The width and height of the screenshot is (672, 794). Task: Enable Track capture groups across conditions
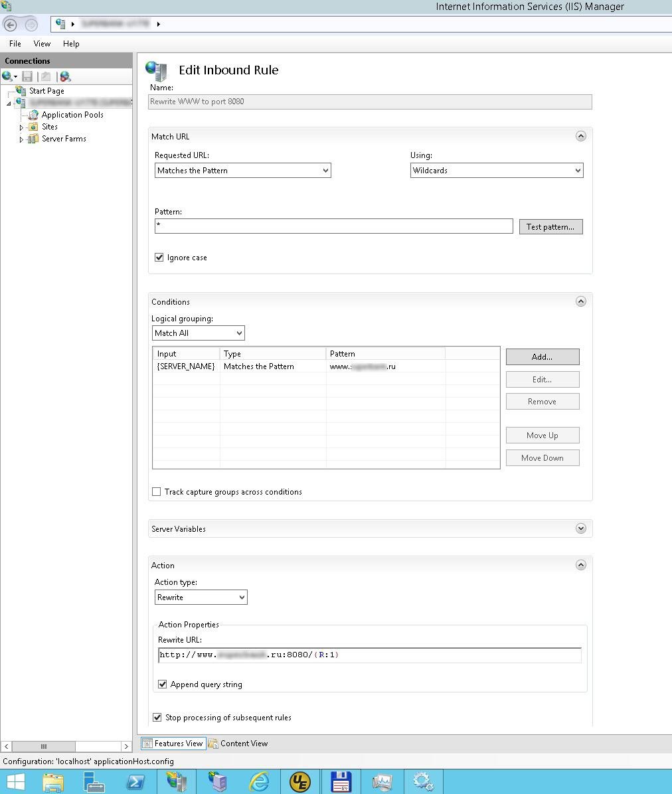coord(157,492)
